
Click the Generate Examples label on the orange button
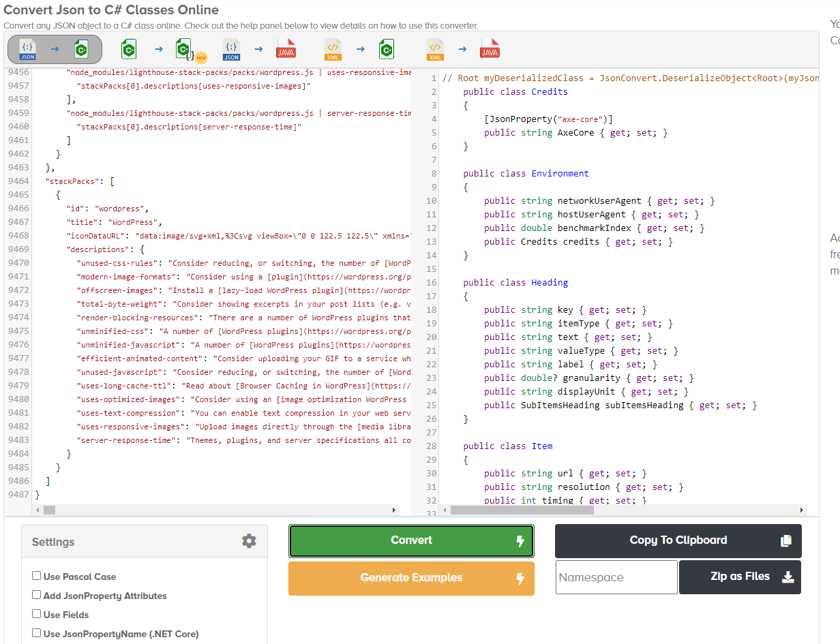[411, 578]
